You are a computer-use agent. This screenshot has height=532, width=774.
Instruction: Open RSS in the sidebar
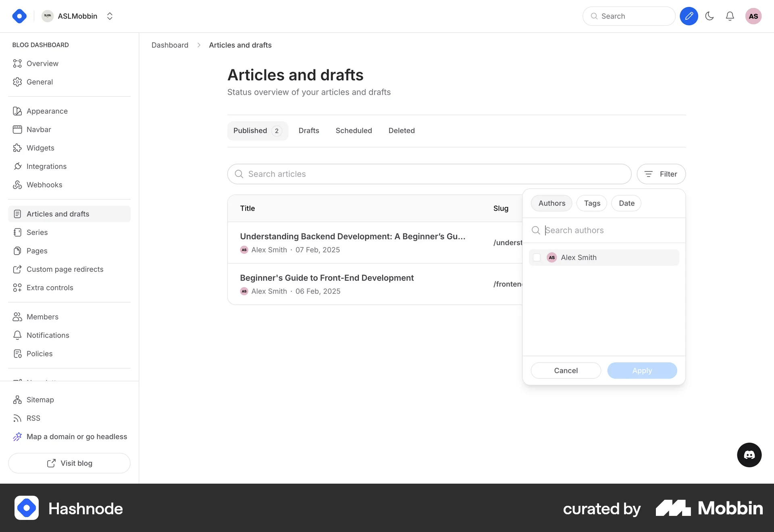click(x=69, y=418)
